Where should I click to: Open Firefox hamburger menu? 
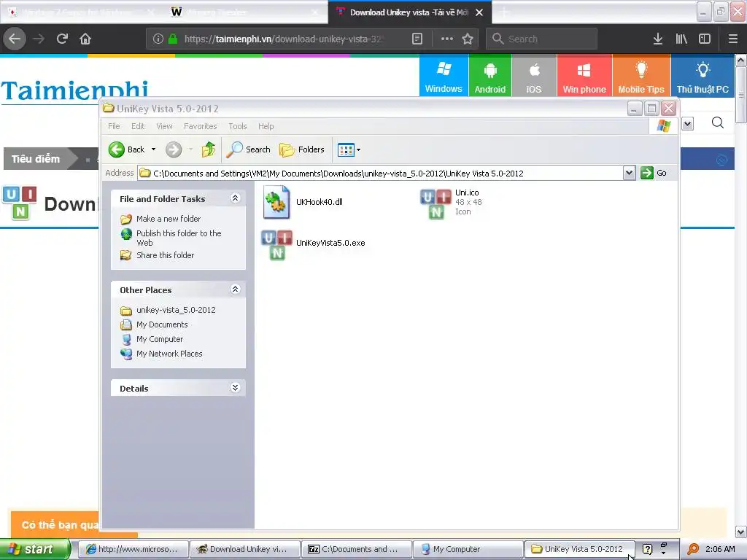pyautogui.click(x=733, y=39)
